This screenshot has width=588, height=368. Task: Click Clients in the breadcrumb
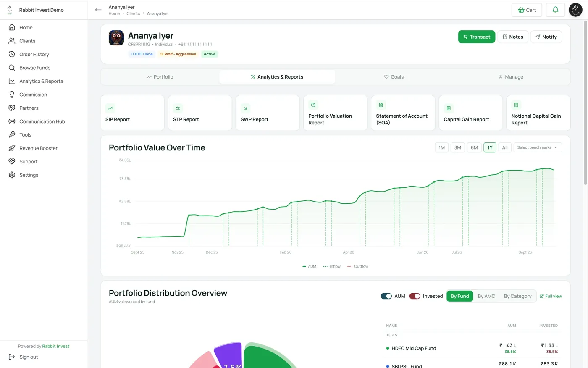[133, 13]
